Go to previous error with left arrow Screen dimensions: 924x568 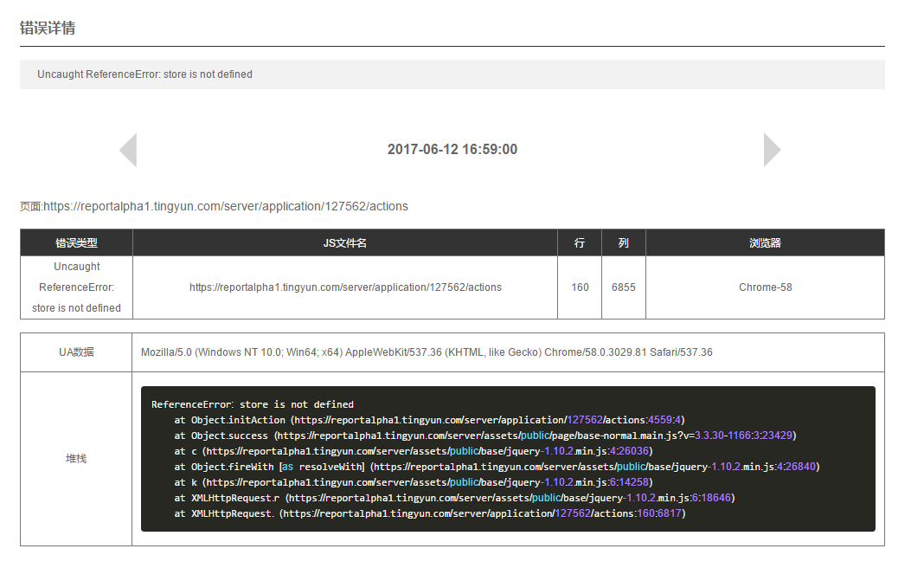click(128, 150)
